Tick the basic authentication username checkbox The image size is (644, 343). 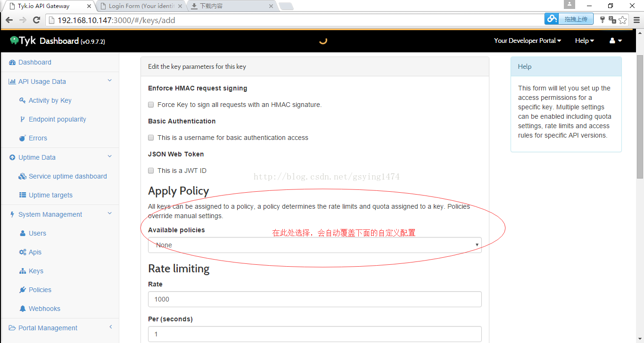pos(151,138)
